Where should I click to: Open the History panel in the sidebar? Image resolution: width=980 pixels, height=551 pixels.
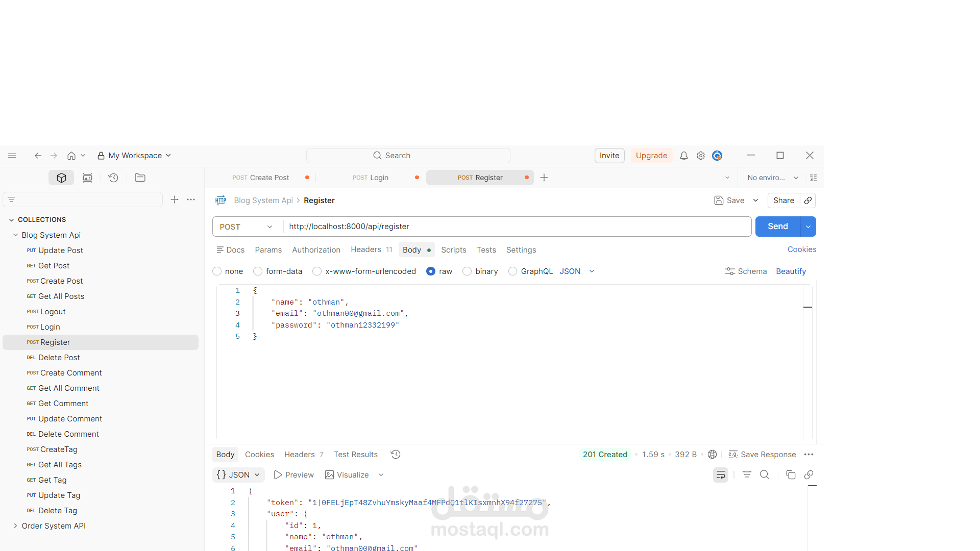point(113,178)
